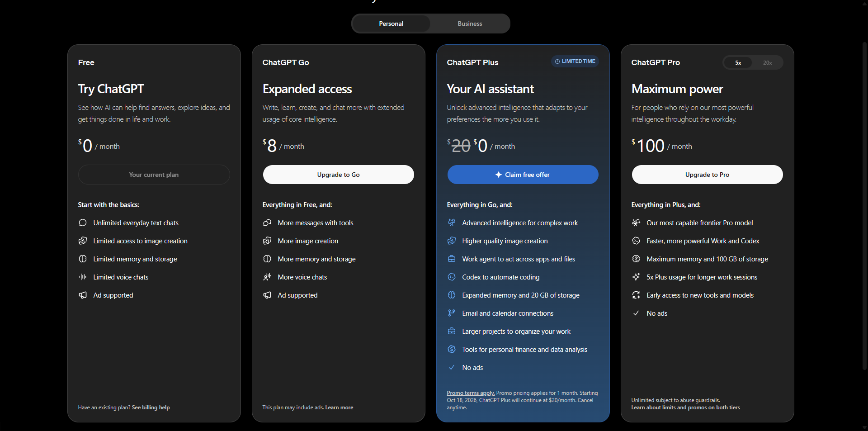Click the chat bubble icon for unlimited text chats

83,223
